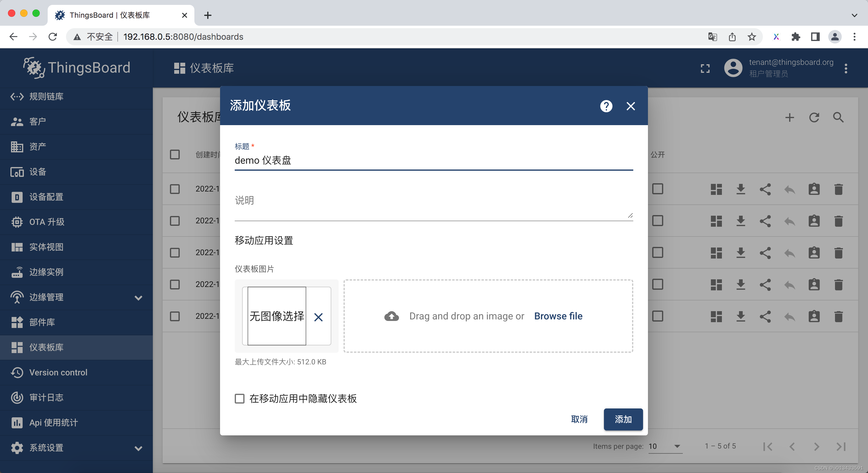Close the Add Dashboard dialog
The height and width of the screenshot is (473, 868).
point(631,106)
